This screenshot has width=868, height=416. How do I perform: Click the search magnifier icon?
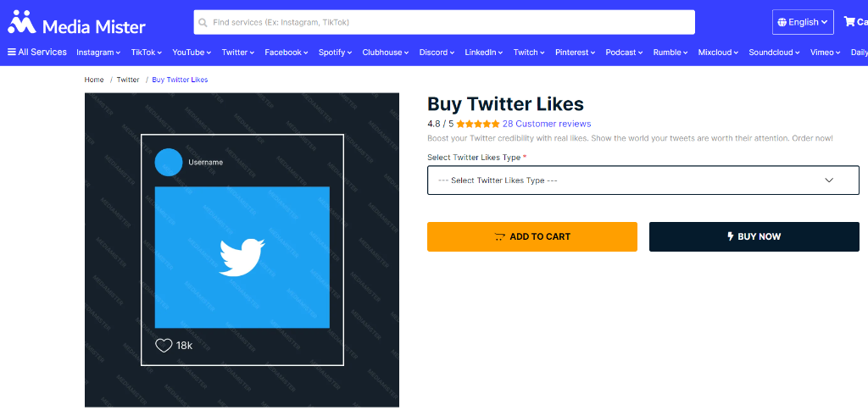coord(203,23)
